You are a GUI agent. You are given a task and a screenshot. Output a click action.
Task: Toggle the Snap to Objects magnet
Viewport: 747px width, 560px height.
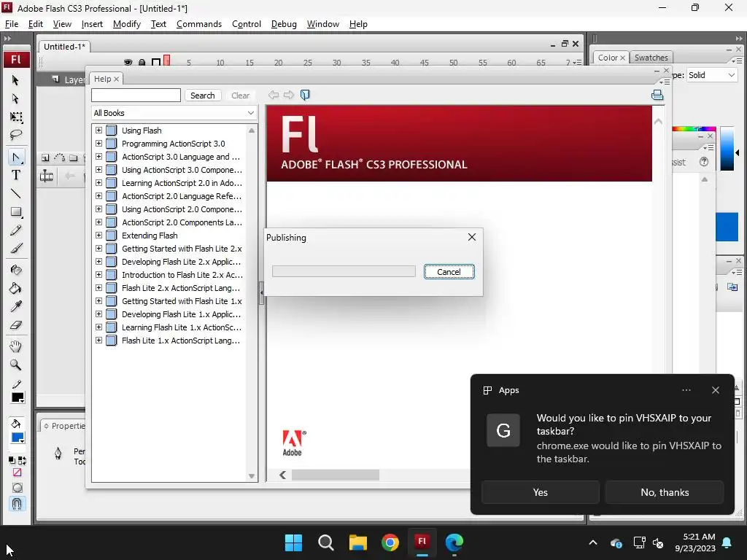pos(17,503)
